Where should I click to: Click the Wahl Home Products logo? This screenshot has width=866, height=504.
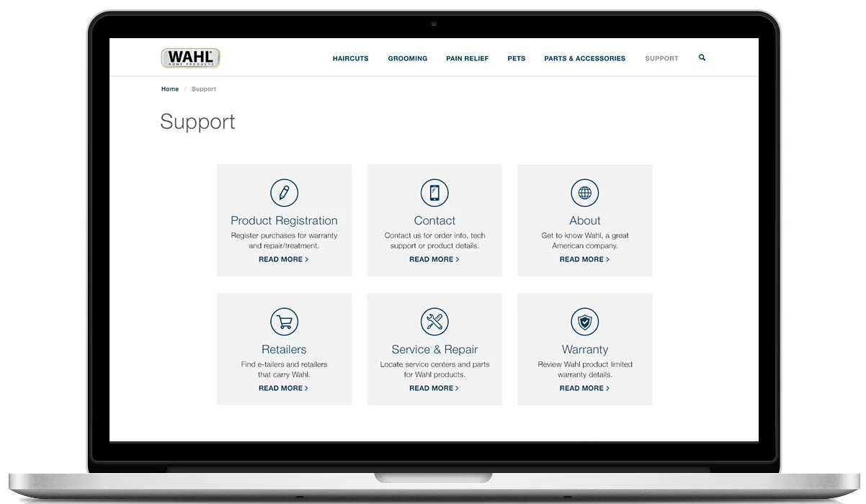190,58
